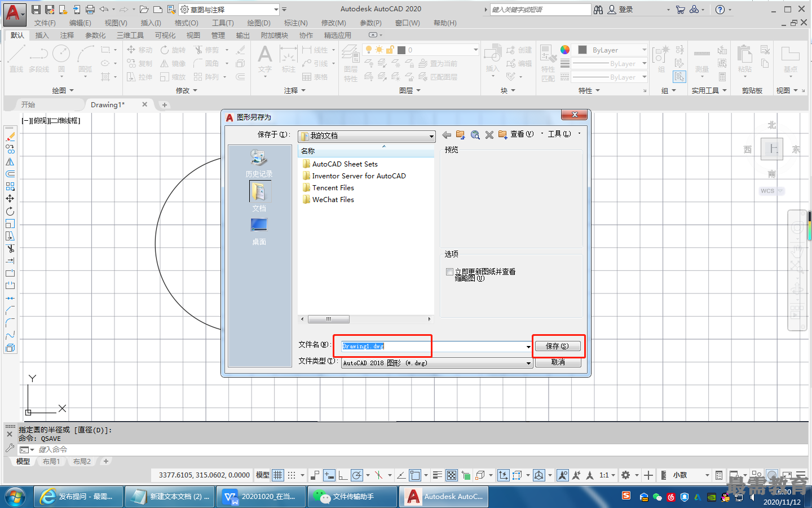The height and width of the screenshot is (508, 812).
Task: Open the 工具(L) menu in the dialog
Action: (559, 134)
